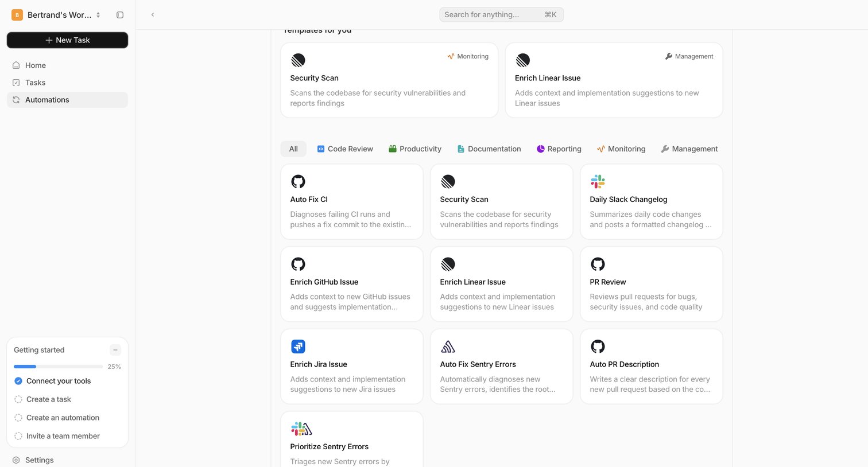Click the Code Review filter icon
The width and height of the screenshot is (868, 467).
click(321, 149)
